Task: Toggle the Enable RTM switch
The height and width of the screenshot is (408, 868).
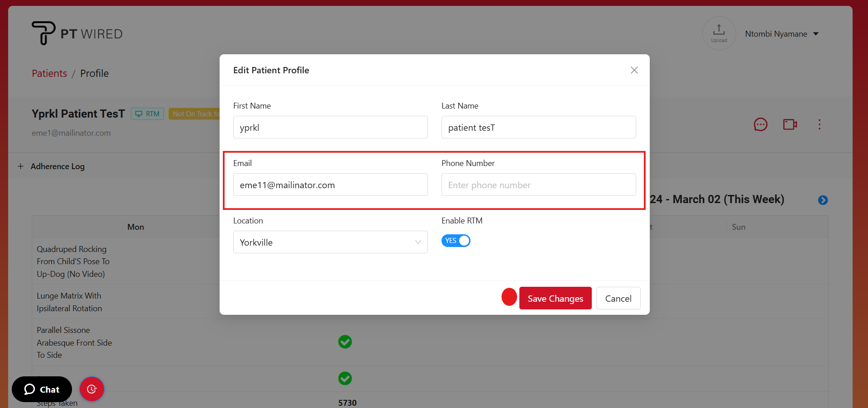Action: [456, 241]
